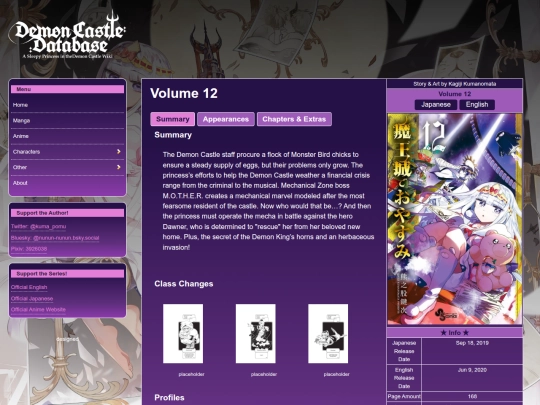Expand the Other submenu arrow
Viewport: 540px width, 405px height.
[118, 167]
